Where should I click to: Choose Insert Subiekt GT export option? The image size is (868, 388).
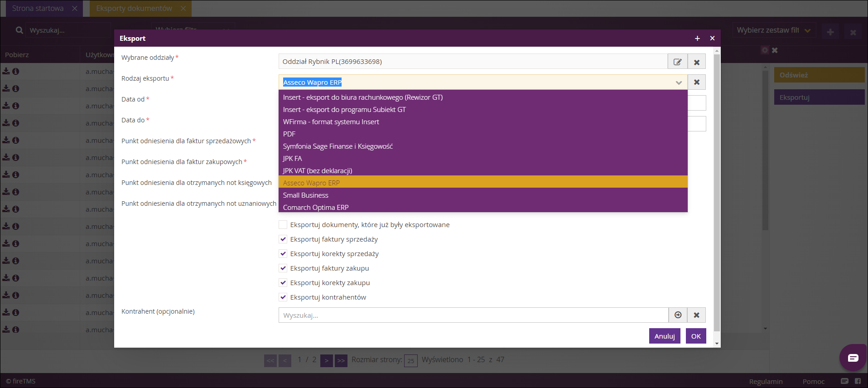(x=483, y=109)
